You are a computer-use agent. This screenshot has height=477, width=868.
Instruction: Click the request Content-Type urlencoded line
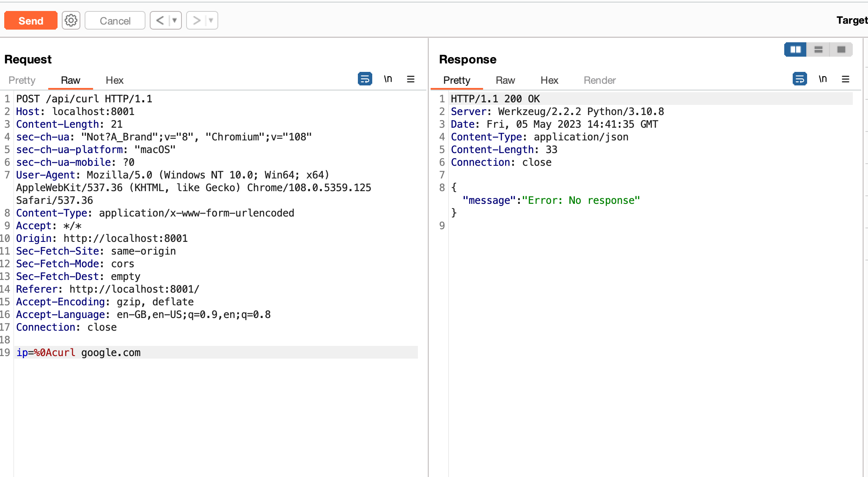[155, 213]
